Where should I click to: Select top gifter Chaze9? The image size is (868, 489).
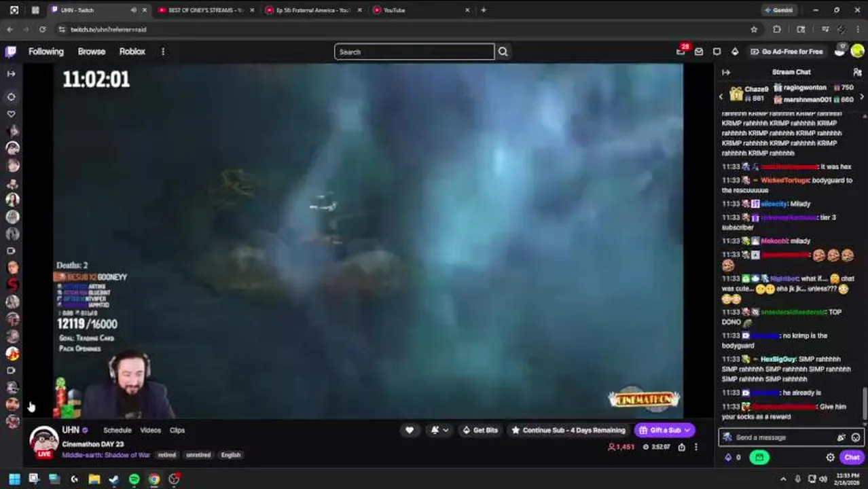click(x=756, y=89)
